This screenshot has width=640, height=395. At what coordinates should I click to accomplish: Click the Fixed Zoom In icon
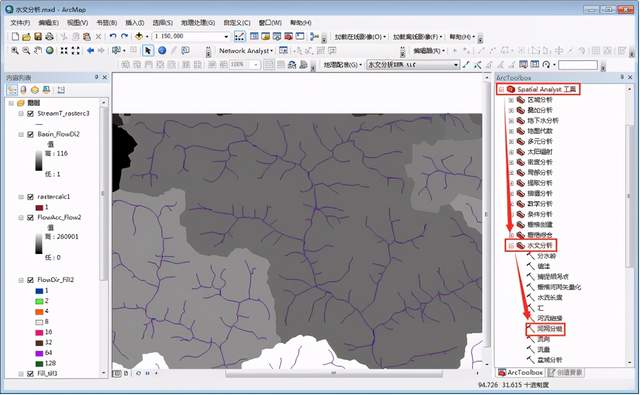click(x=64, y=51)
